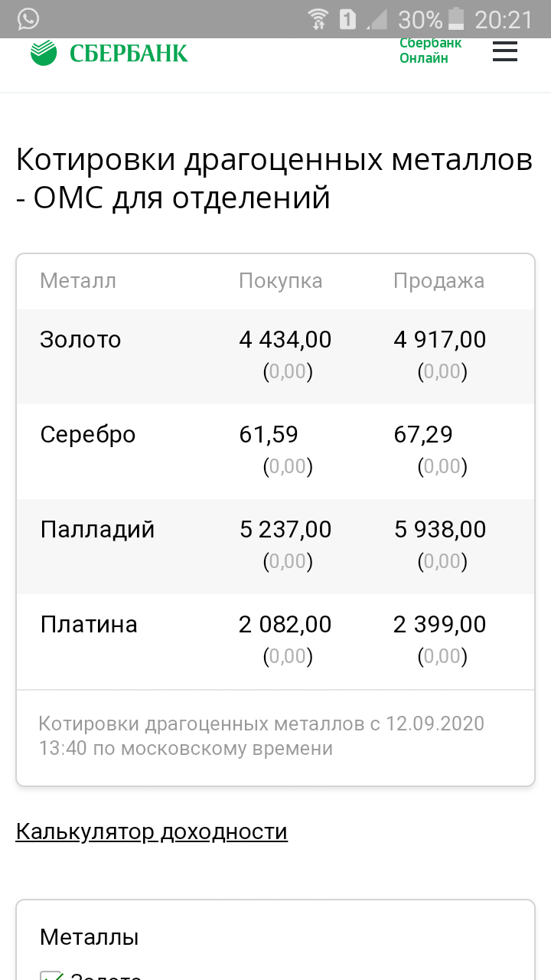The width and height of the screenshot is (551, 980).
Task: Tap the Продажа column header
Action: click(439, 281)
